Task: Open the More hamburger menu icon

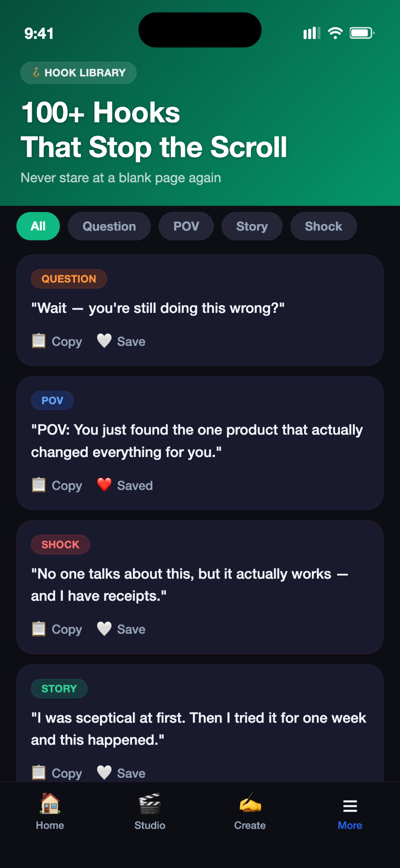Action: 350,806
